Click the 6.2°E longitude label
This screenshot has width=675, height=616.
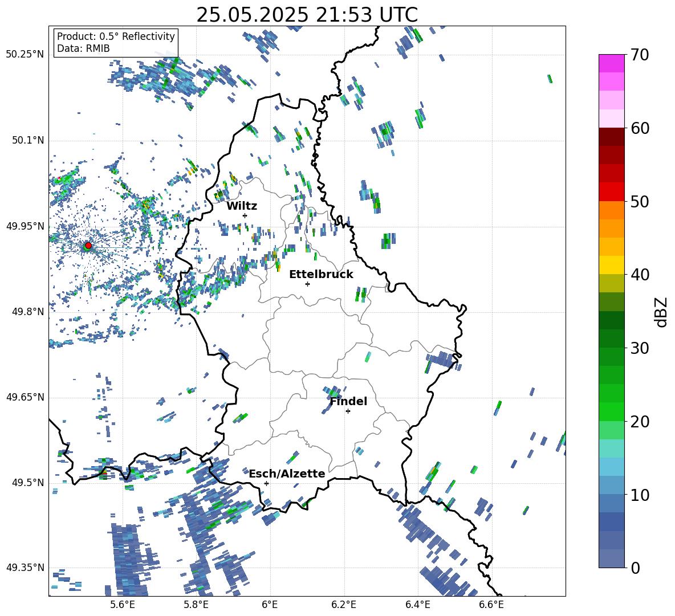(344, 605)
